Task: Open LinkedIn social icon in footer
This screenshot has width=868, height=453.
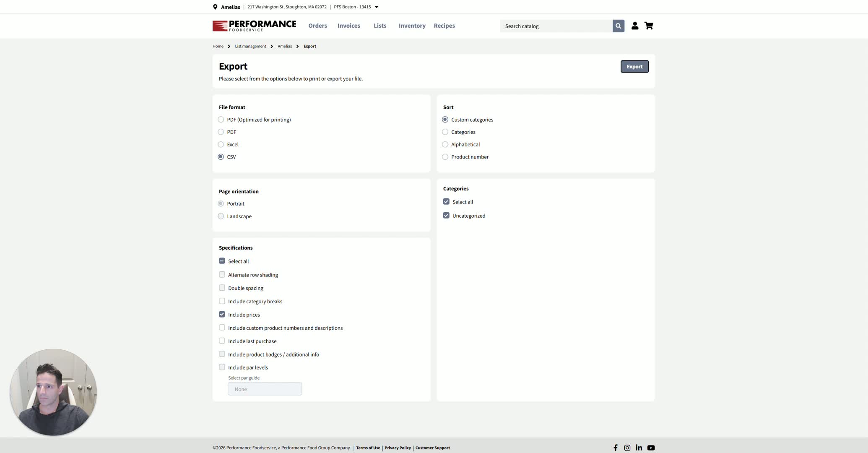Action: coord(639,448)
